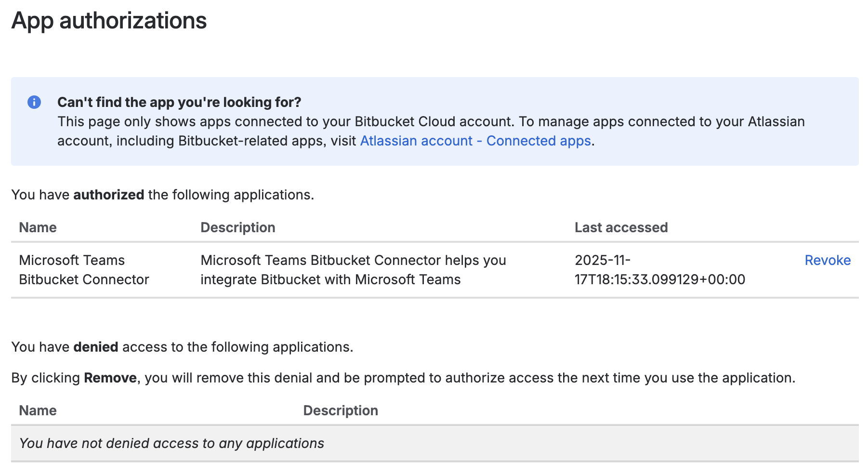Click the Microsoft Teams connector description text
Screen dimensions: 868x474
pos(353,270)
